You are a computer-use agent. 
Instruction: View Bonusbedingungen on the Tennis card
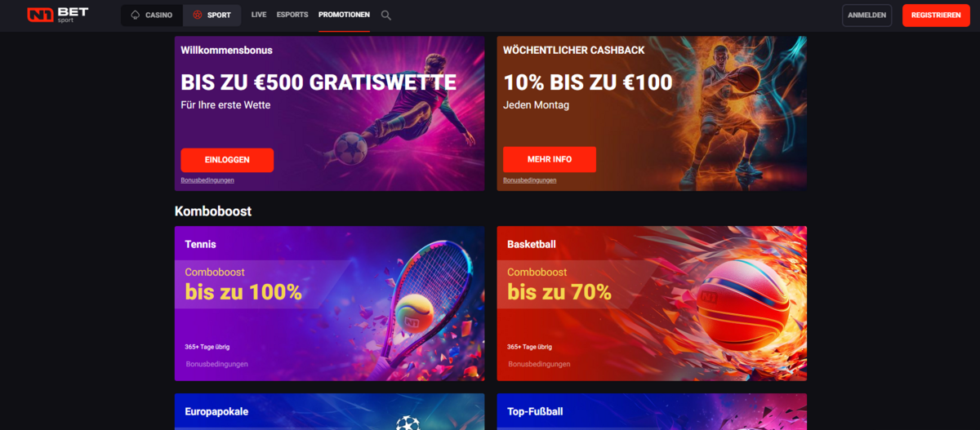tap(217, 364)
